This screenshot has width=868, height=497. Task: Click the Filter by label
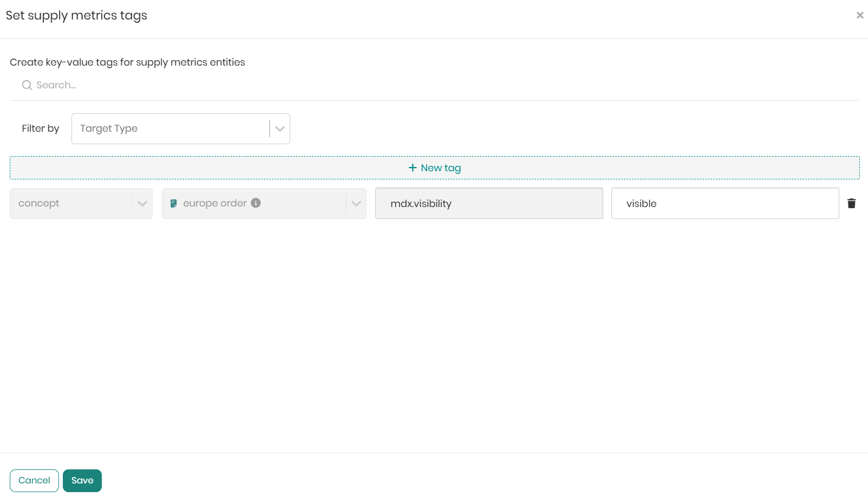(41, 128)
